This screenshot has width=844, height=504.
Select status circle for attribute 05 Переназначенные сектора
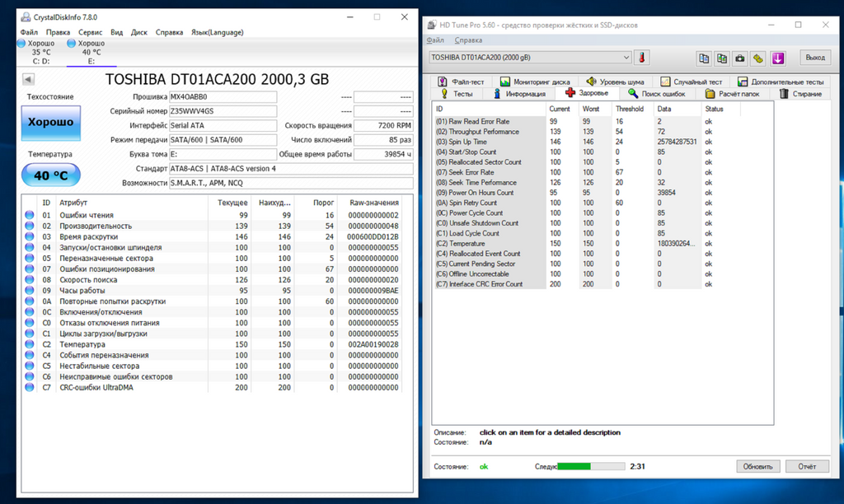(x=29, y=259)
